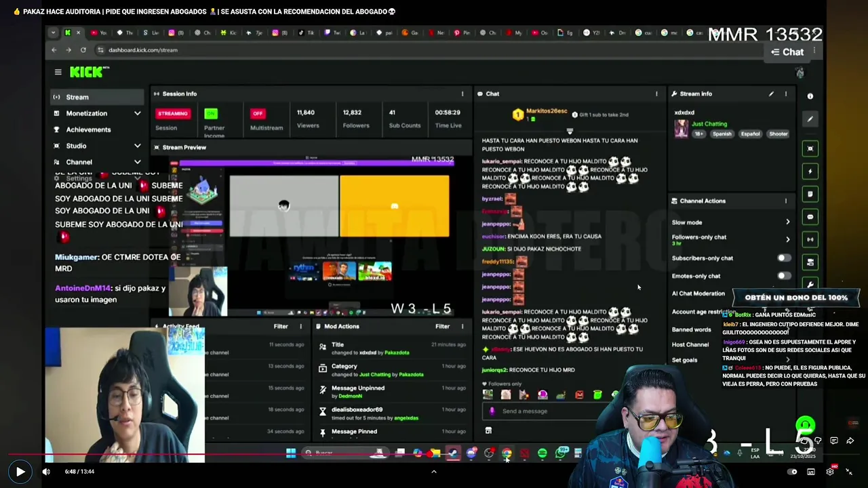Select Stream in the Kick sidebar
868x488 pixels.
coord(98,97)
